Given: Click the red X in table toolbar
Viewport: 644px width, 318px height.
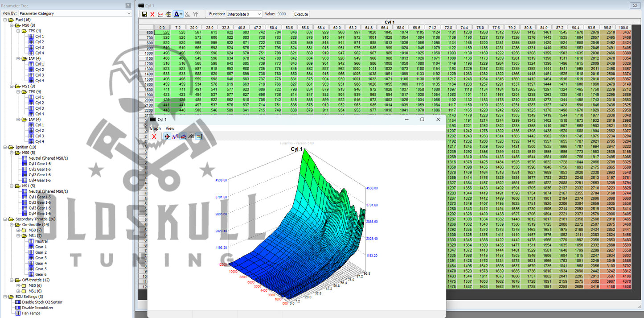Looking at the screenshot, I should point(152,14).
